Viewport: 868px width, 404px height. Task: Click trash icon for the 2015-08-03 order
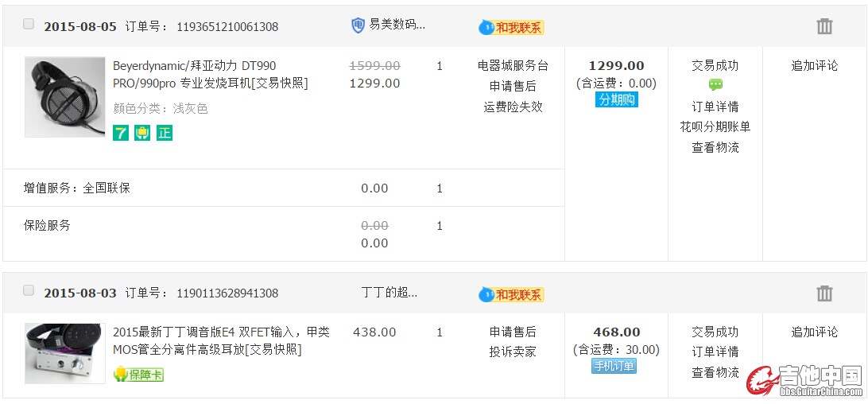(x=824, y=293)
